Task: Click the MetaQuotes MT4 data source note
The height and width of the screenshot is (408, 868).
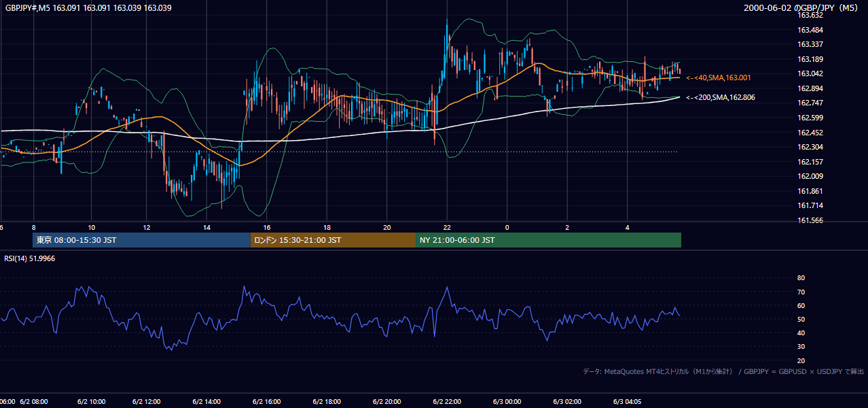Action: pyautogui.click(x=723, y=371)
